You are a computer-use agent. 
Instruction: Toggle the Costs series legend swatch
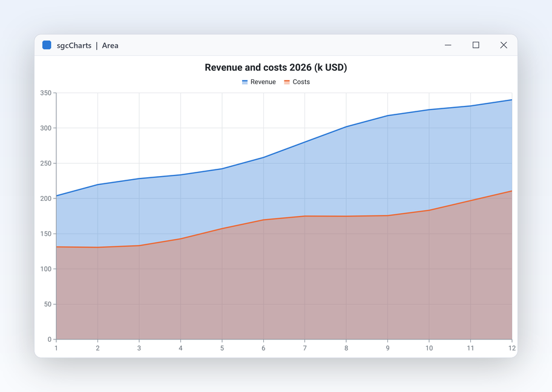[287, 82]
